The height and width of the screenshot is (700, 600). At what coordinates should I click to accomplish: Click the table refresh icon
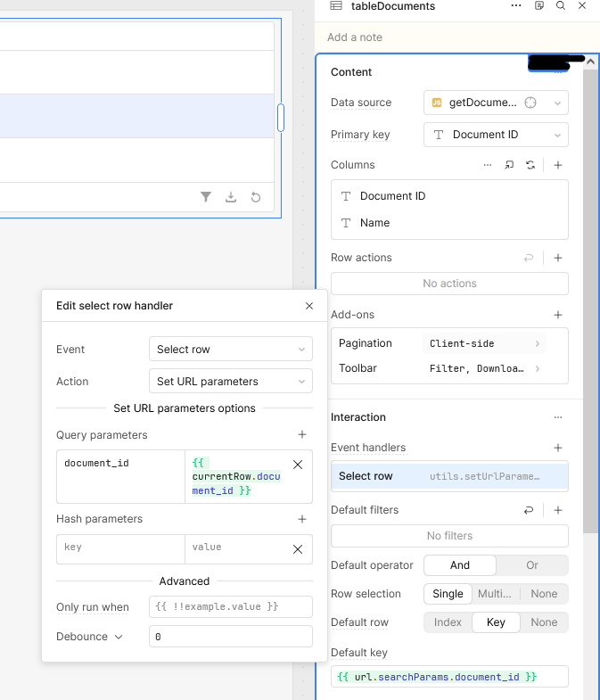[x=256, y=197]
